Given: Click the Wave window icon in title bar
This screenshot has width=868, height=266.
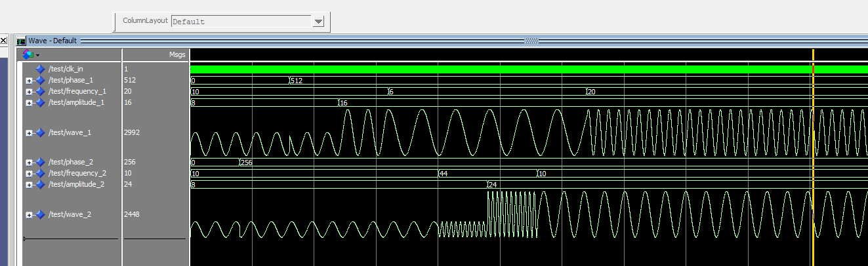Looking at the screenshot, I should (21, 41).
